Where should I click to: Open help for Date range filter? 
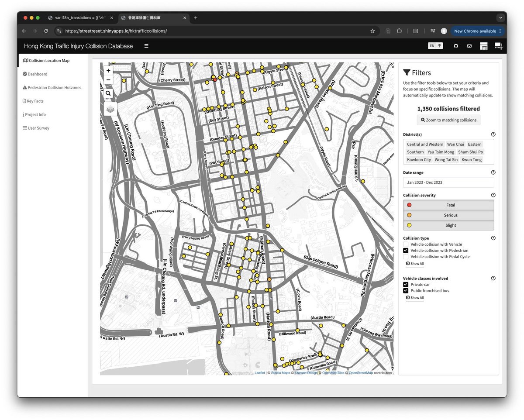click(493, 172)
